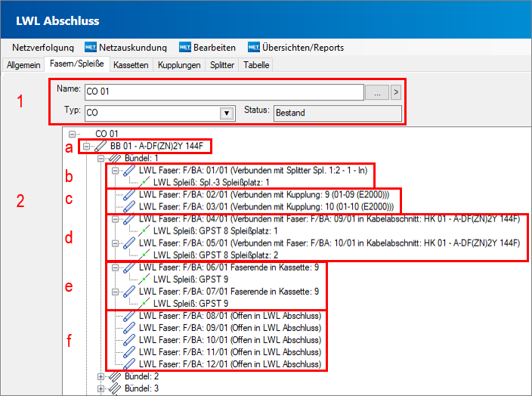Click the cable icon of BB 01 - A-DF(ZN)2Y 144F
The image size is (532, 396).
click(102, 146)
